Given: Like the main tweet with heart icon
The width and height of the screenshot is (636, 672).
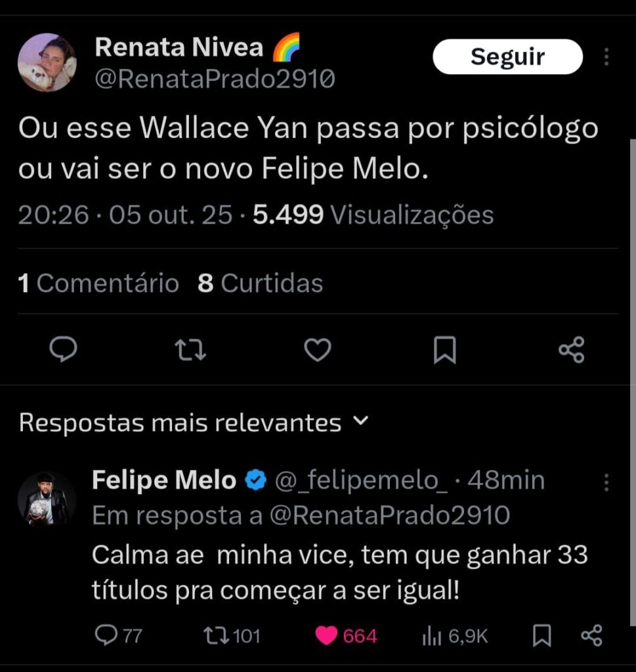Looking at the screenshot, I should [x=318, y=350].
